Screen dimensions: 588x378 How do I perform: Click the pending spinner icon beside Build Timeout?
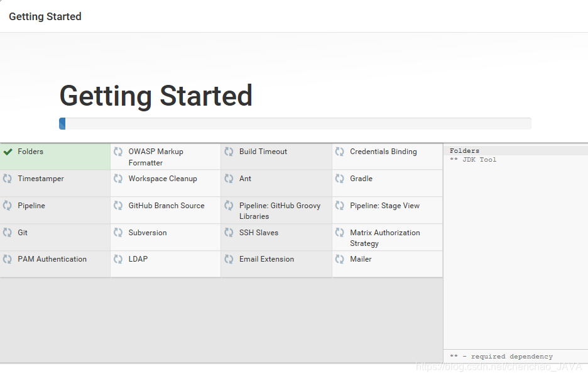click(x=229, y=152)
